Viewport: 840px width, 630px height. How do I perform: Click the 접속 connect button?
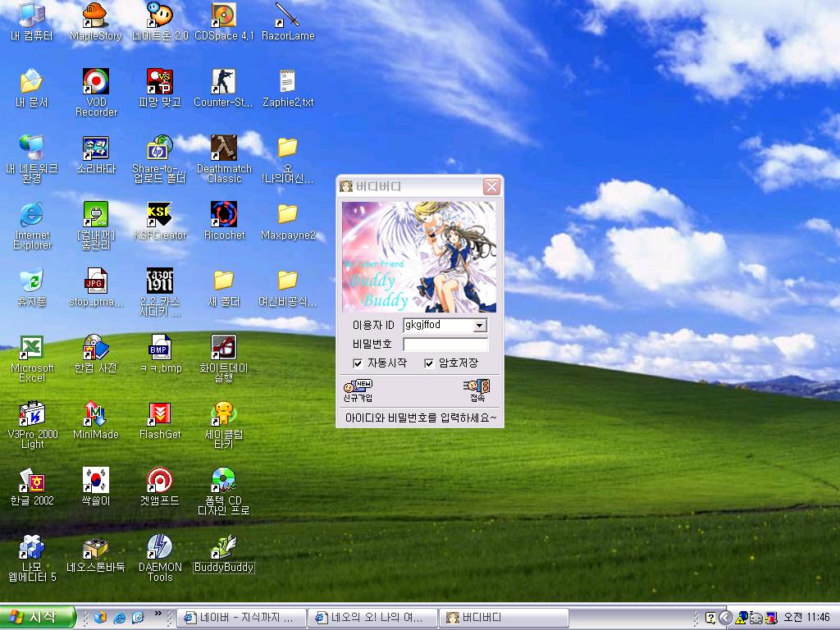[x=477, y=390]
